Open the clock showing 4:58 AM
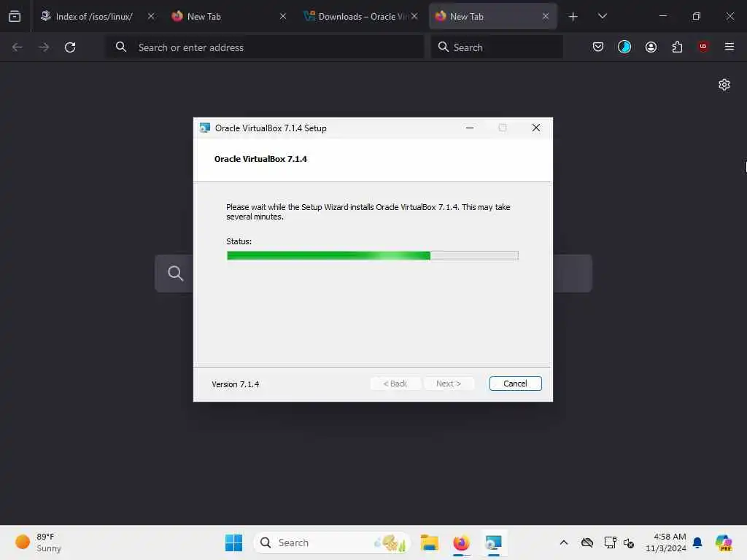The image size is (747, 560). click(x=665, y=542)
